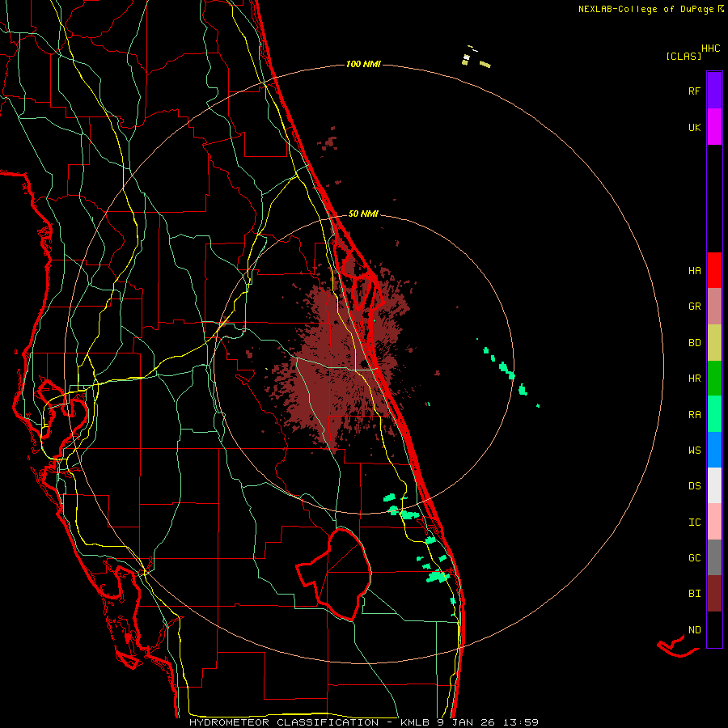Click the ND legend label

point(694,629)
